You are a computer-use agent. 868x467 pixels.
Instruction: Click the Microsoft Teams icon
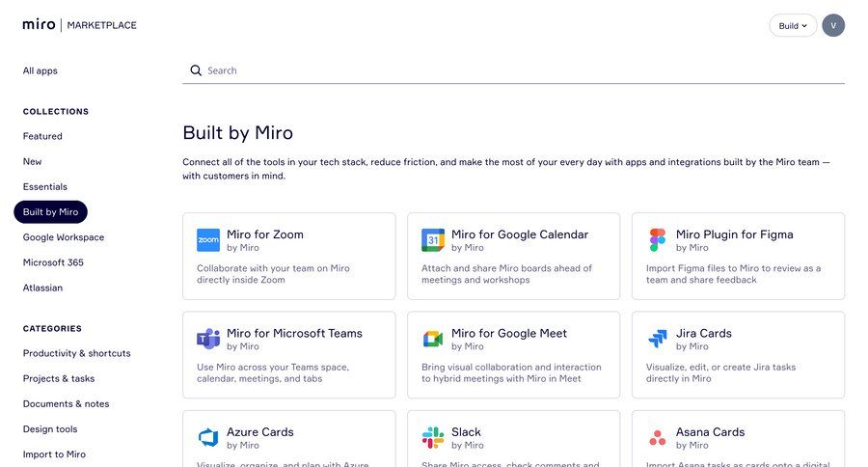(208, 339)
